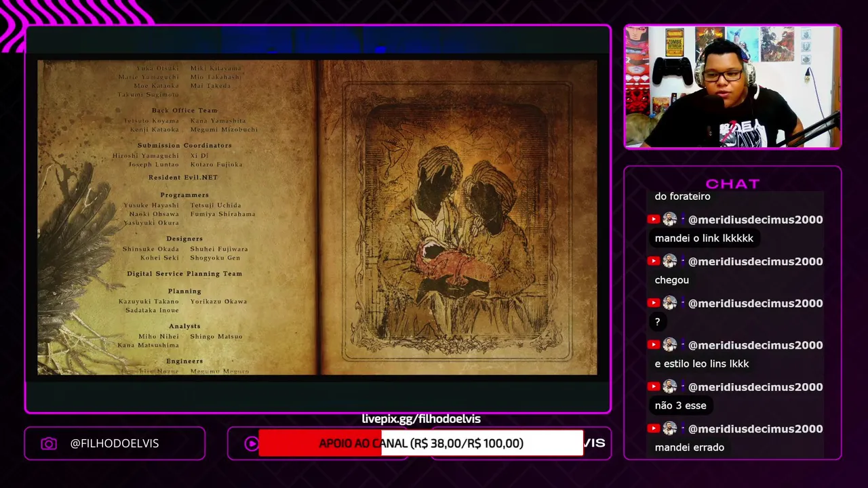Image resolution: width=868 pixels, height=488 pixels.
Task: Click the name 'Joseph Luntao' in credits
Action: [x=154, y=165]
